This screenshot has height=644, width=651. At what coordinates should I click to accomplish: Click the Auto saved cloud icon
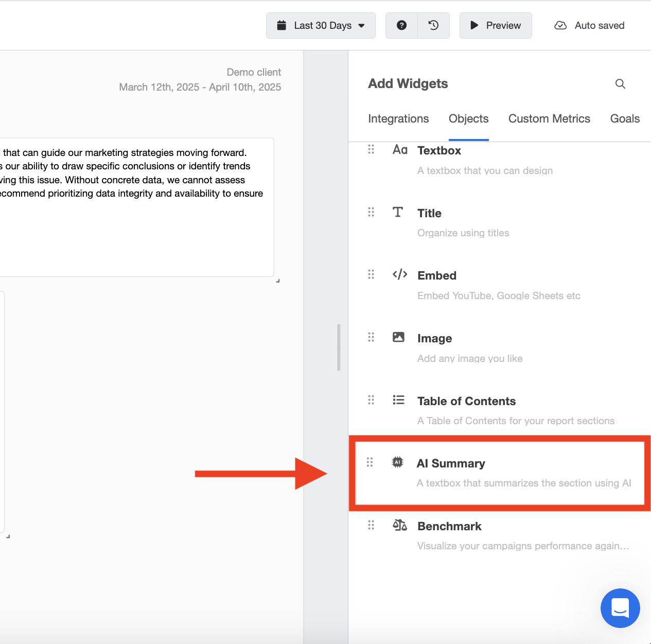pos(560,25)
